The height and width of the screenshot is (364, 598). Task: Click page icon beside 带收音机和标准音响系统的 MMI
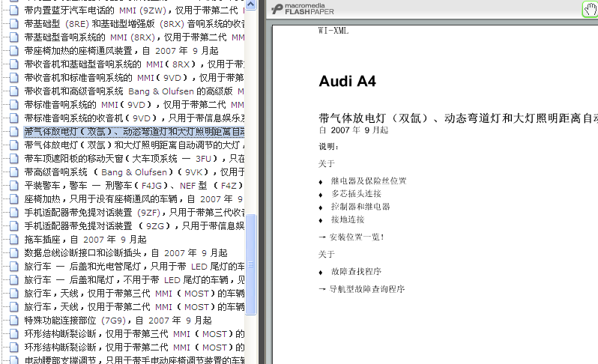click(x=13, y=78)
